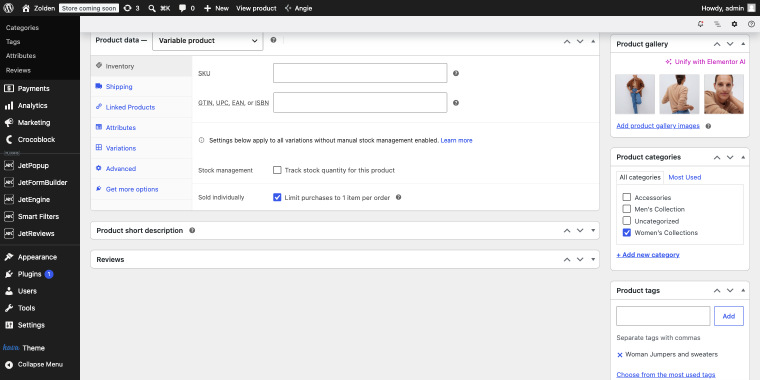Click the updates counter icon showing 3

click(x=131, y=8)
